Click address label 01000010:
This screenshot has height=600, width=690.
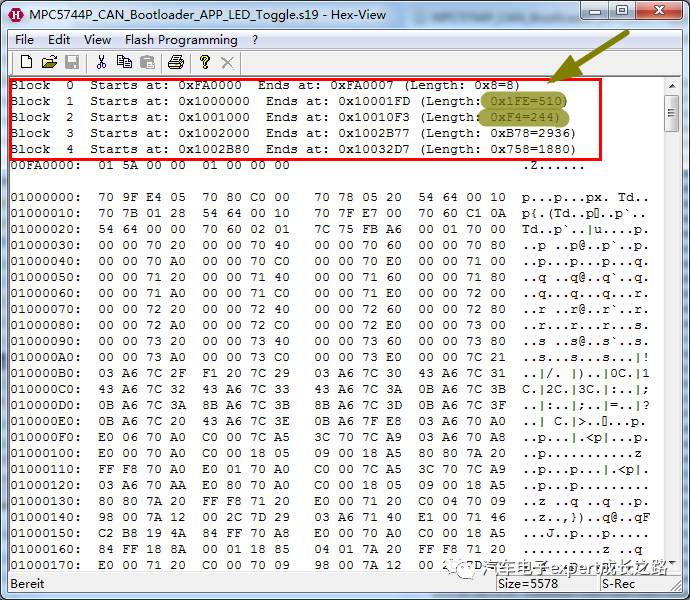click(46, 213)
